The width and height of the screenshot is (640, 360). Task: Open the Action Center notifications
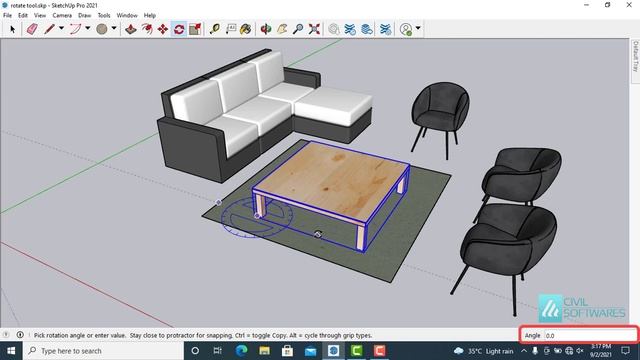[x=626, y=351]
